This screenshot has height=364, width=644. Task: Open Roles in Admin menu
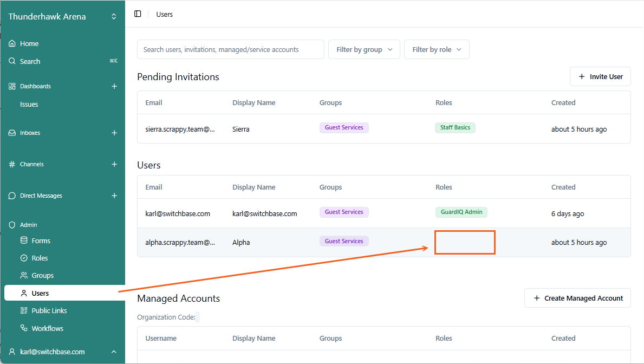pyautogui.click(x=40, y=258)
